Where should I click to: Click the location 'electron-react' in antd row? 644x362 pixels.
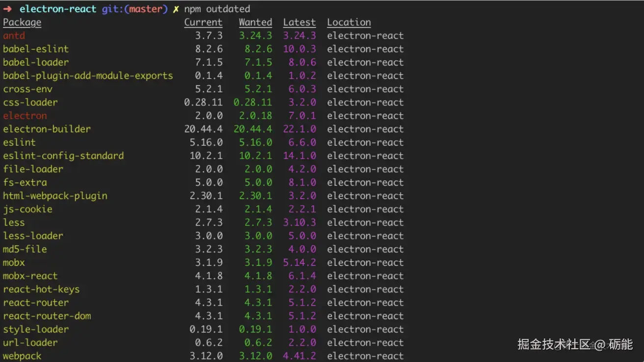pyautogui.click(x=365, y=36)
